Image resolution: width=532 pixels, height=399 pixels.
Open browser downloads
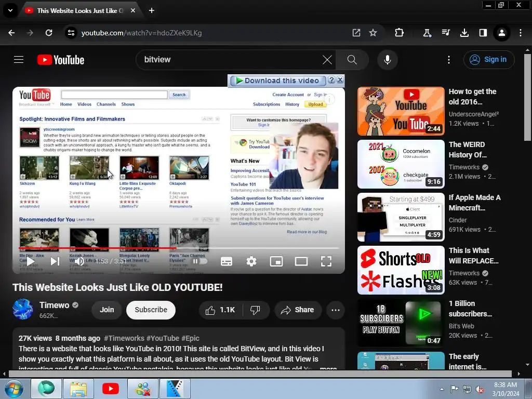click(464, 33)
